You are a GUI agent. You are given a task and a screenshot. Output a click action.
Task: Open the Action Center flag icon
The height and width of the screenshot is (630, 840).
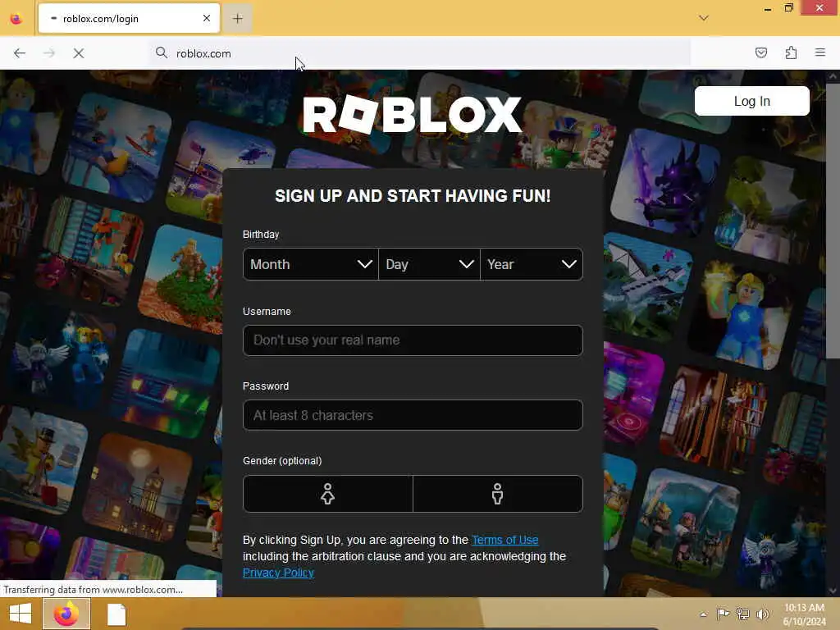723,614
